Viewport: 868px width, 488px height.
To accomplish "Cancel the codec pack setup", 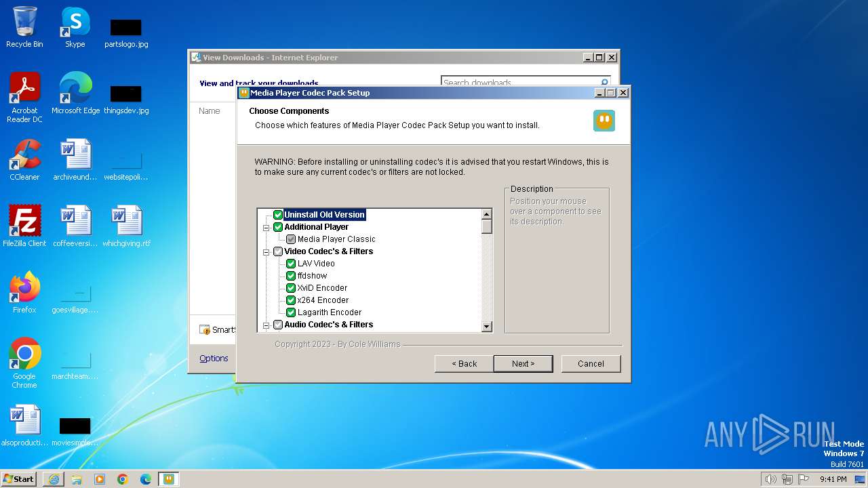I will 591,364.
